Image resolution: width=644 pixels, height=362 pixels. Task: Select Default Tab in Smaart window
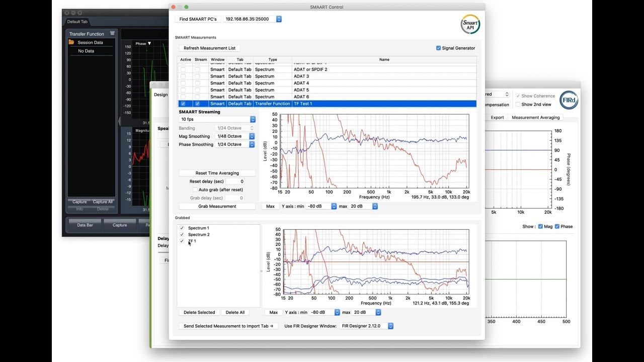pos(77,22)
